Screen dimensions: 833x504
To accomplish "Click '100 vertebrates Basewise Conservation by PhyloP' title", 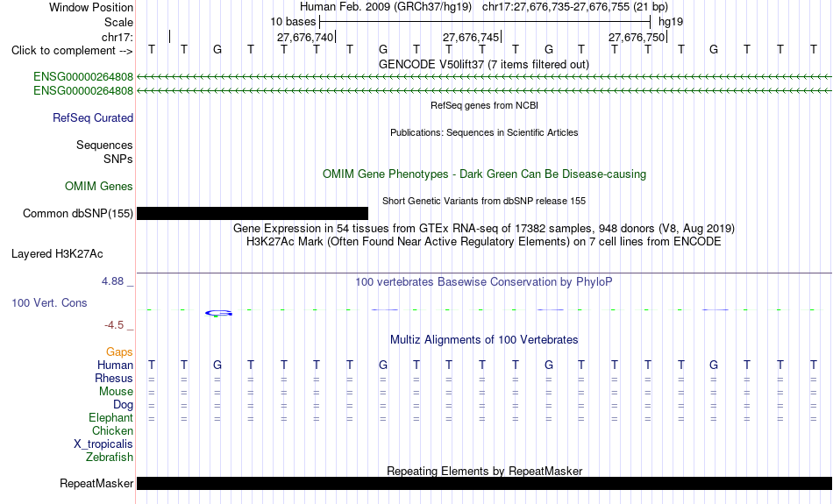I will (484, 282).
